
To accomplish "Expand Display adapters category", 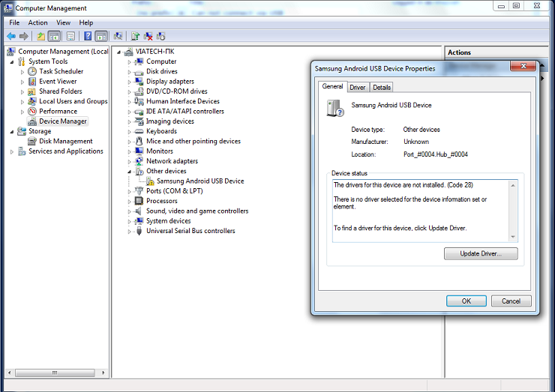I will [129, 82].
